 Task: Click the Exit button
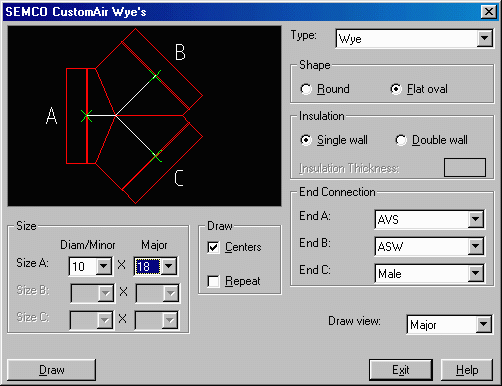pyautogui.click(x=401, y=370)
